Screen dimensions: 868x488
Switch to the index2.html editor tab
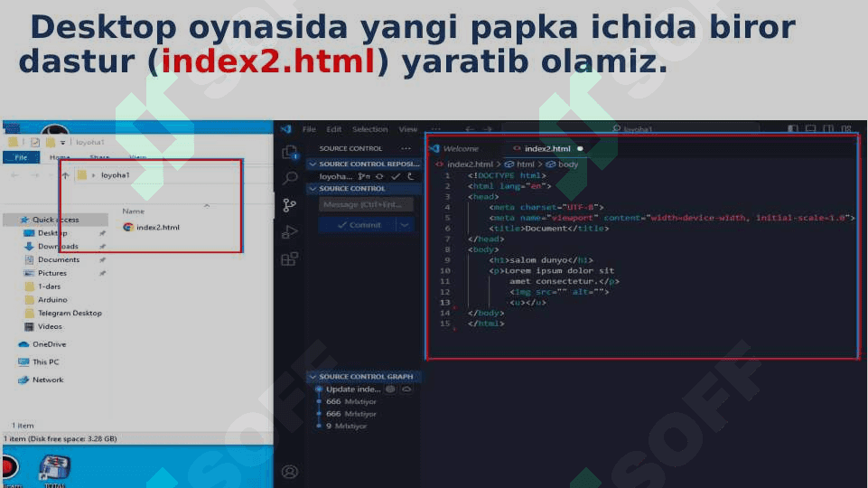(547, 148)
